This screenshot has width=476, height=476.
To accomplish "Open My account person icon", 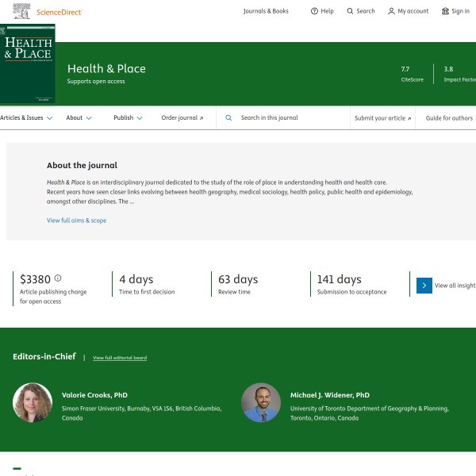I will pos(391,11).
